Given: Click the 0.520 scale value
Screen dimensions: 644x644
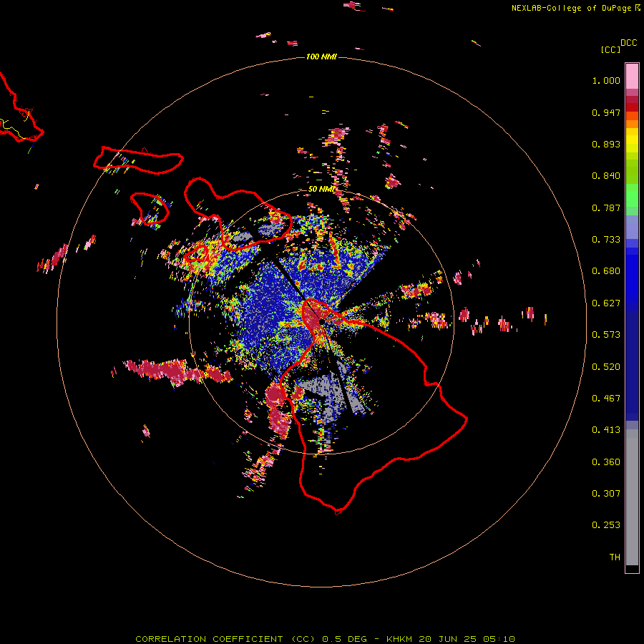Looking at the screenshot, I should pyautogui.click(x=606, y=367).
